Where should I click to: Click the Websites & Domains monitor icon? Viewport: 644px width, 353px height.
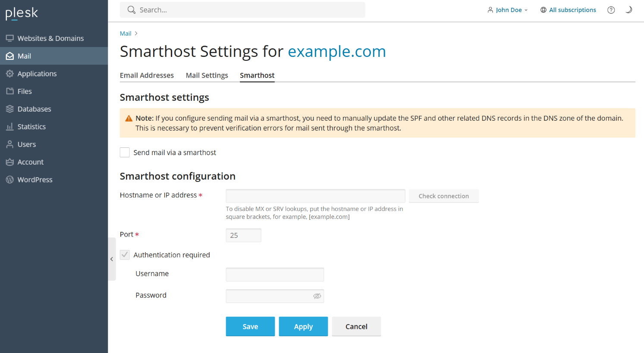coord(9,38)
